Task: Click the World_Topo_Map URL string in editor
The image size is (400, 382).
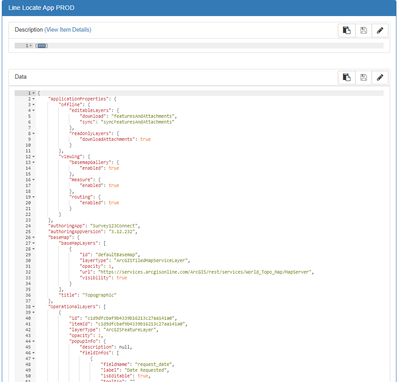Action: pos(205,272)
